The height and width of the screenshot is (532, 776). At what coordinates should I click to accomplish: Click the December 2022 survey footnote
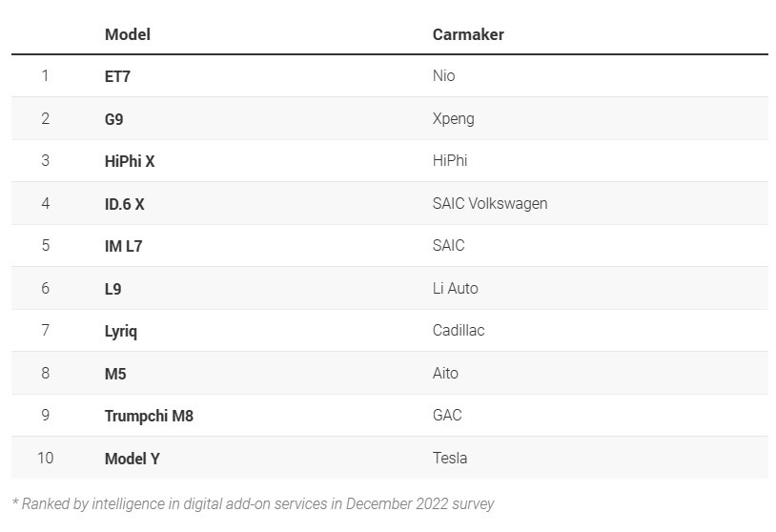click(x=253, y=503)
